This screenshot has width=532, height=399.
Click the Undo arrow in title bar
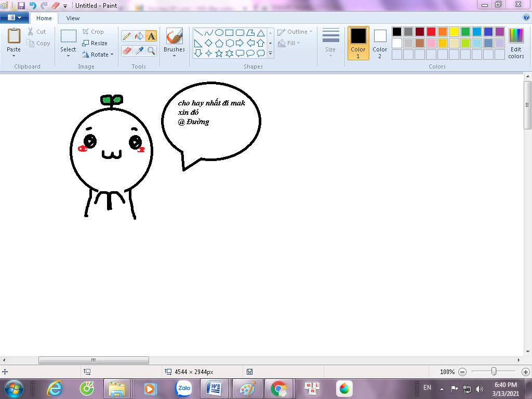pyautogui.click(x=33, y=5)
